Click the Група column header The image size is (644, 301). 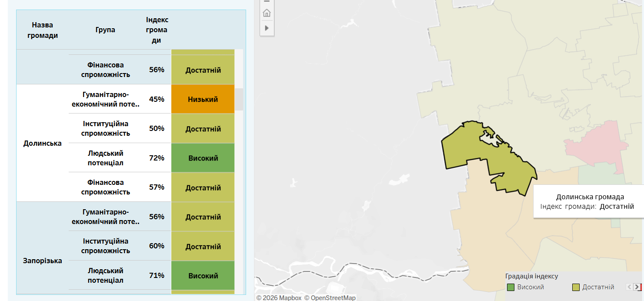coord(105,30)
